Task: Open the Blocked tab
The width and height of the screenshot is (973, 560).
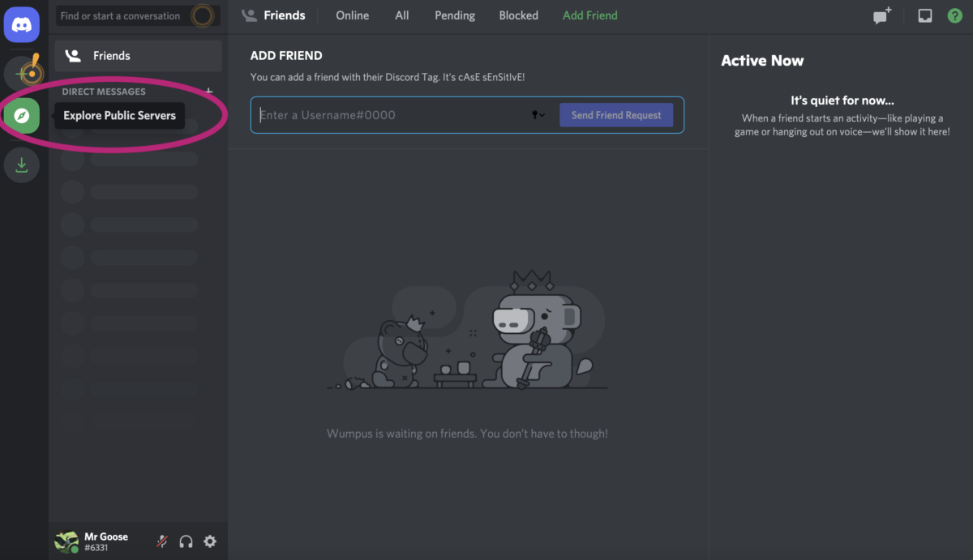Action: tap(518, 15)
